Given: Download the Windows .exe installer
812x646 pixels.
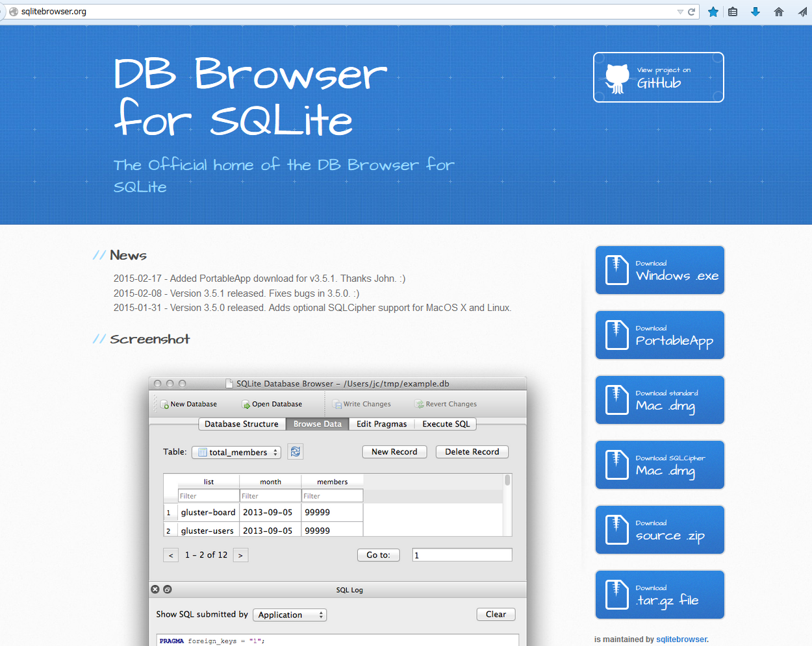Looking at the screenshot, I should pyautogui.click(x=659, y=270).
